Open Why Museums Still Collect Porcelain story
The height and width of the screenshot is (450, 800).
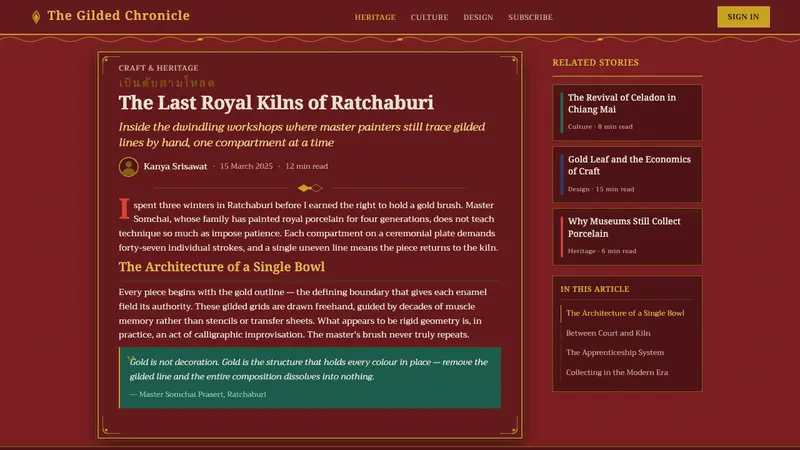[627, 237]
